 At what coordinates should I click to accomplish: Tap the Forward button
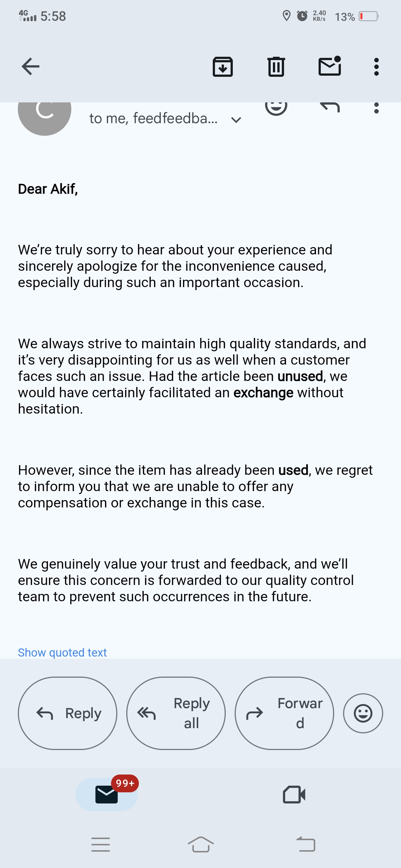[x=284, y=713]
